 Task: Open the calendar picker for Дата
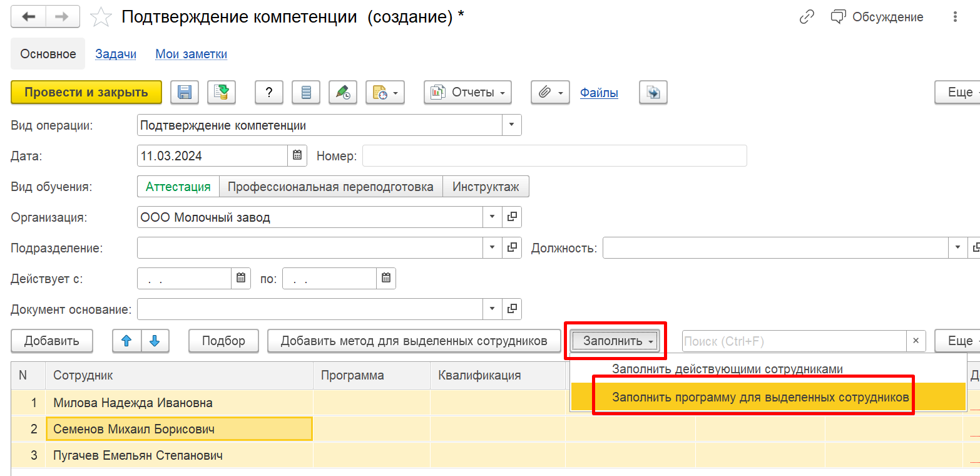coord(297,156)
